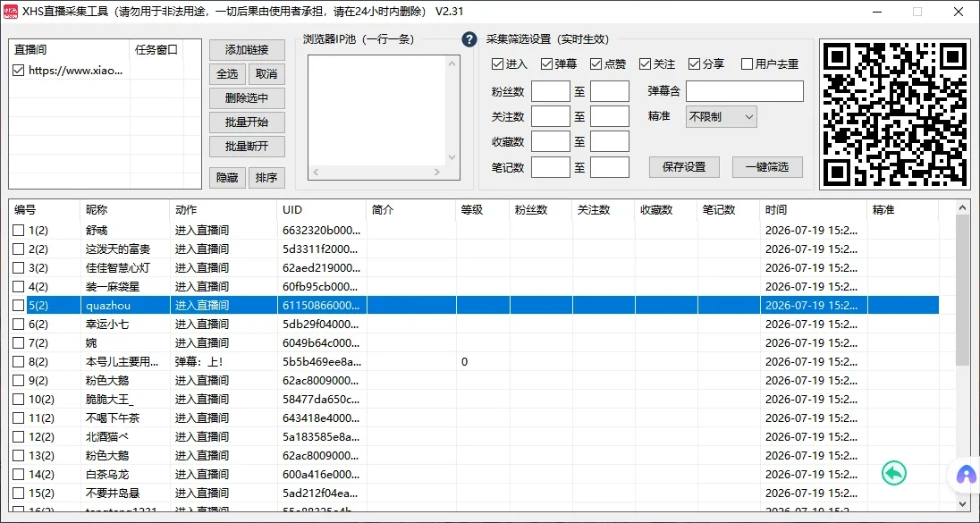Click the IP pool scrollbar right arrow

(437, 172)
